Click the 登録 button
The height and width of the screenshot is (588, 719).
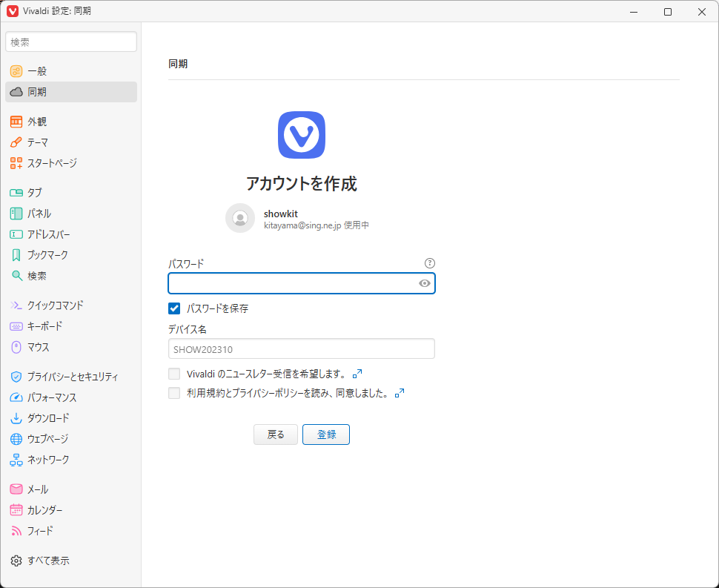pyautogui.click(x=326, y=435)
